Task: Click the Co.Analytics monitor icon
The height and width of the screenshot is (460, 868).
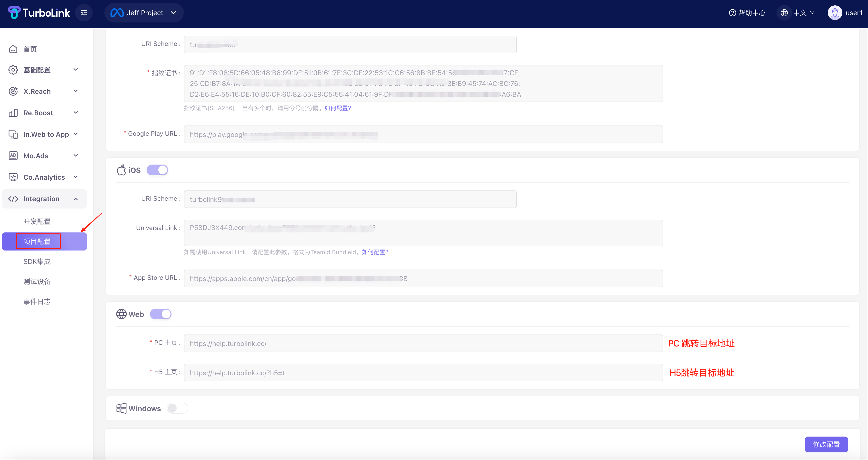Action: coord(13,178)
